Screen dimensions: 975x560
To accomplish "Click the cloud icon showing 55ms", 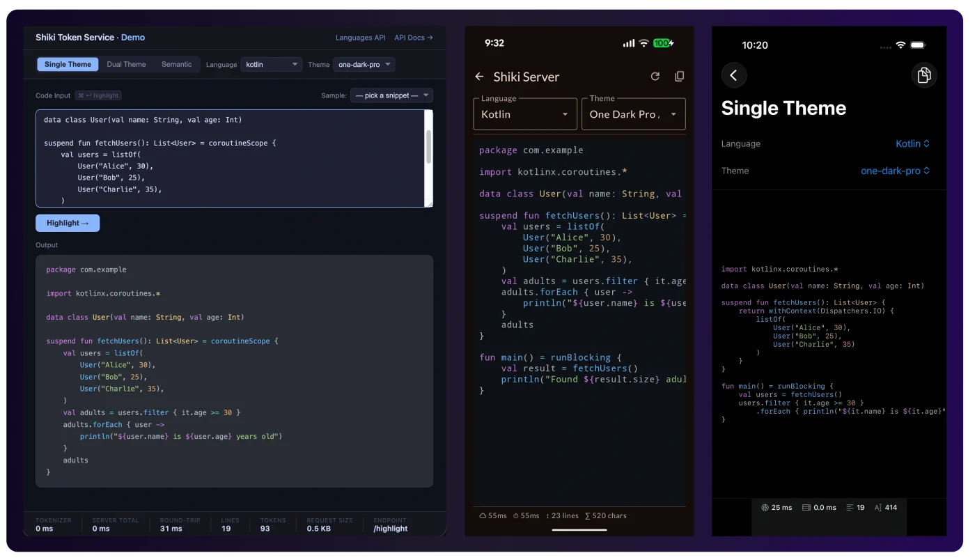I will pyautogui.click(x=483, y=516).
